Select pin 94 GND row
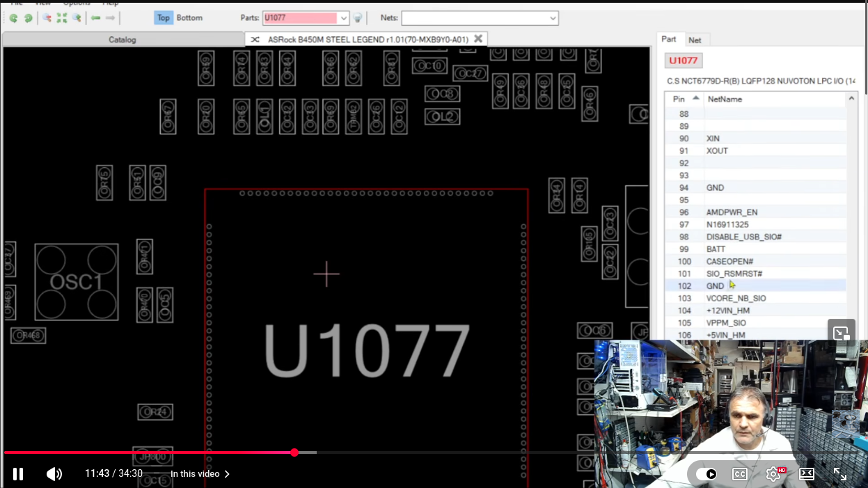Screen dimensions: 868x488 click(x=755, y=188)
